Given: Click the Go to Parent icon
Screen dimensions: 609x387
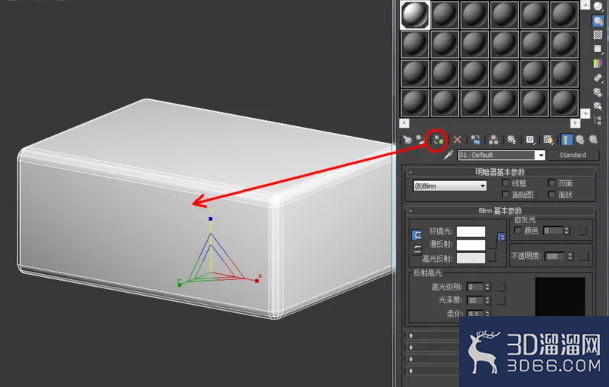Looking at the screenshot, I should [580, 139].
